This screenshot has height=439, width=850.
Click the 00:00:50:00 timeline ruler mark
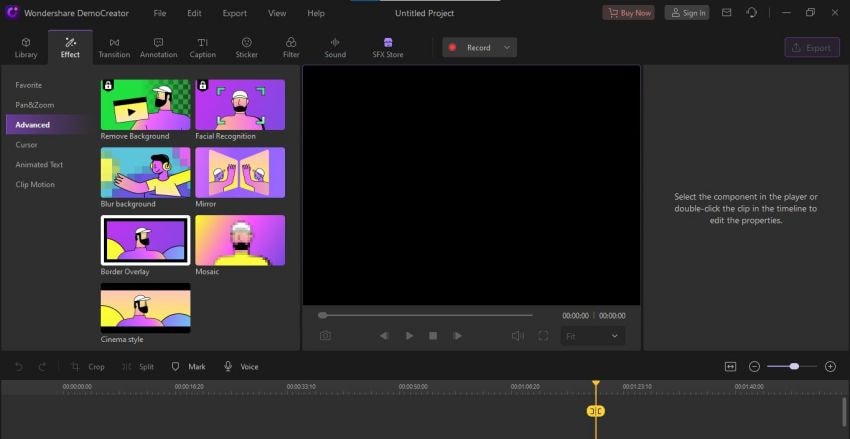point(413,387)
